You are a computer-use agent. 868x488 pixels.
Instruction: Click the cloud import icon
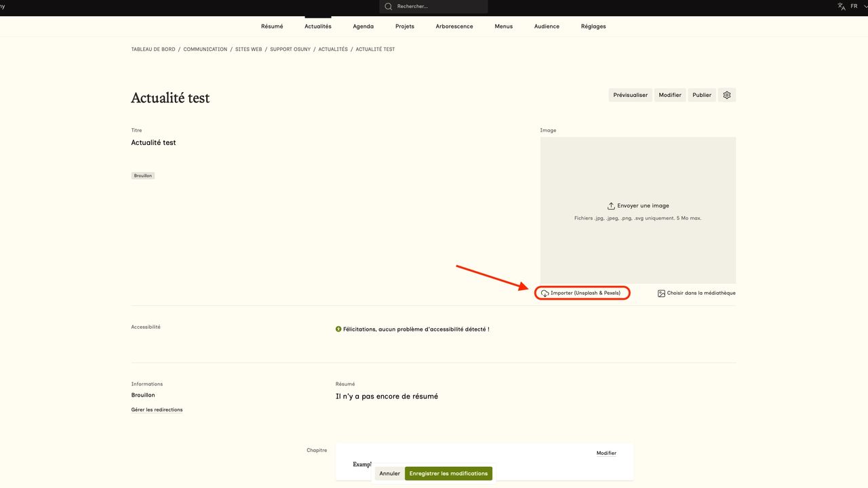click(x=545, y=293)
